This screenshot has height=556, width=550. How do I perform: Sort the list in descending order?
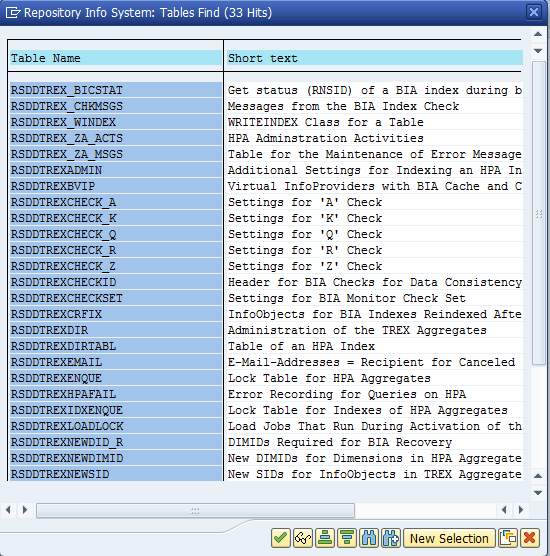[x=347, y=538]
